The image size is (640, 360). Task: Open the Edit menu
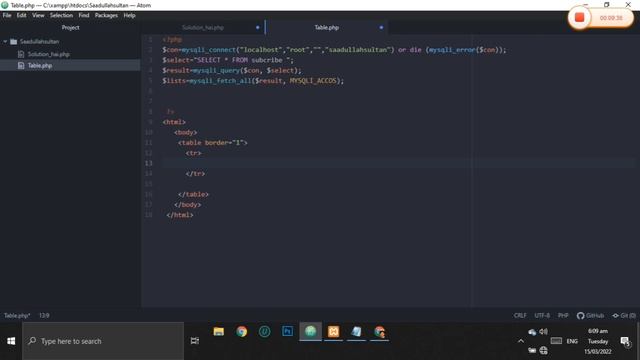(x=21, y=15)
